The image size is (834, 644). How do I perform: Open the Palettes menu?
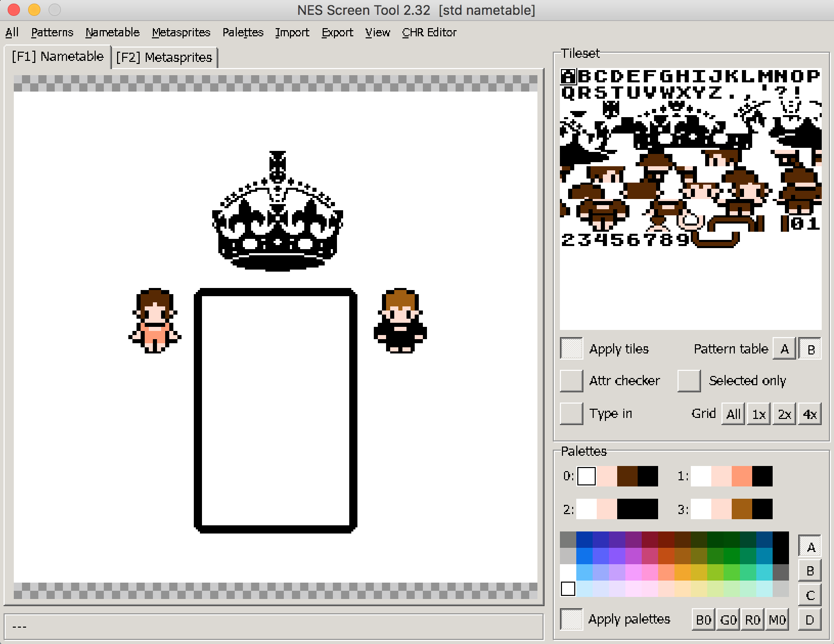[x=243, y=32]
